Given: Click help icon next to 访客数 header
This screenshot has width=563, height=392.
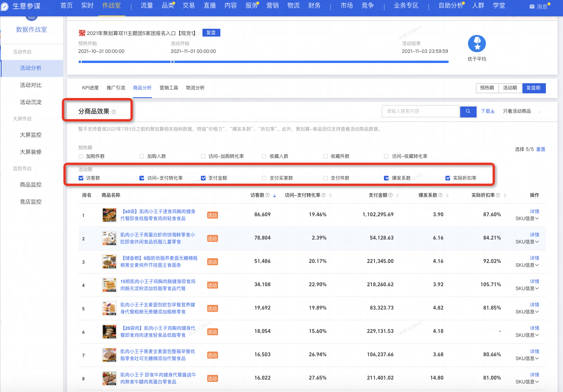Looking at the screenshot, I should pos(267,195).
